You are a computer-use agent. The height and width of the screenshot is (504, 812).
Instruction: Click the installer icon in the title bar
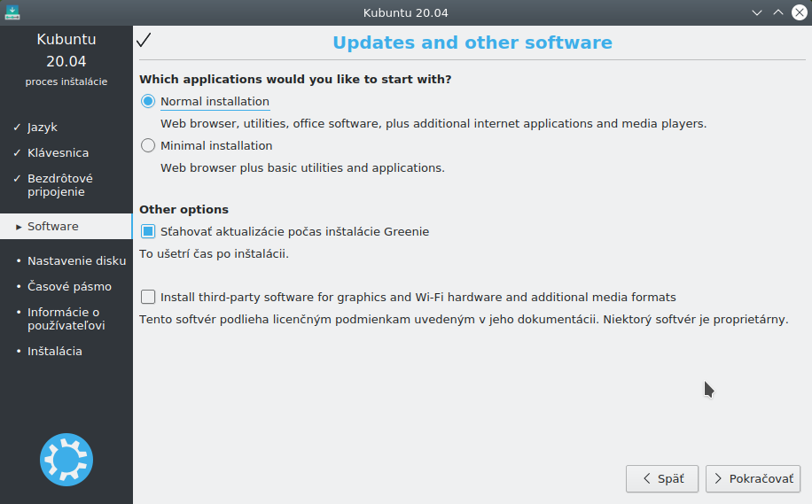(12, 12)
